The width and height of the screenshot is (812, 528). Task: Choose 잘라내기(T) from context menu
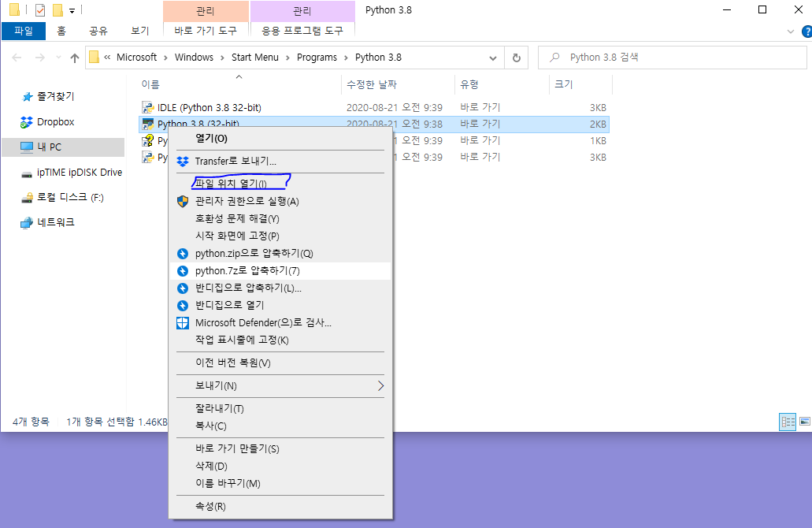pos(280,408)
